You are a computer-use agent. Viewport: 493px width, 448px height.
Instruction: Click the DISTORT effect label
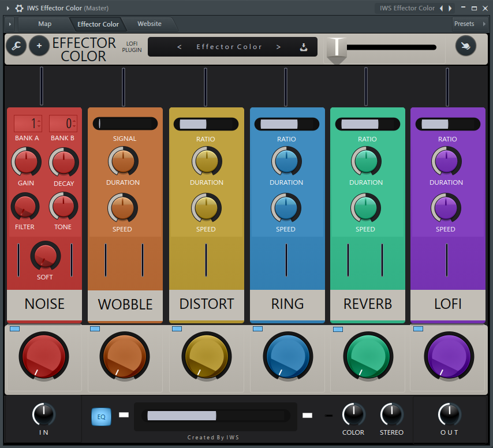(207, 304)
